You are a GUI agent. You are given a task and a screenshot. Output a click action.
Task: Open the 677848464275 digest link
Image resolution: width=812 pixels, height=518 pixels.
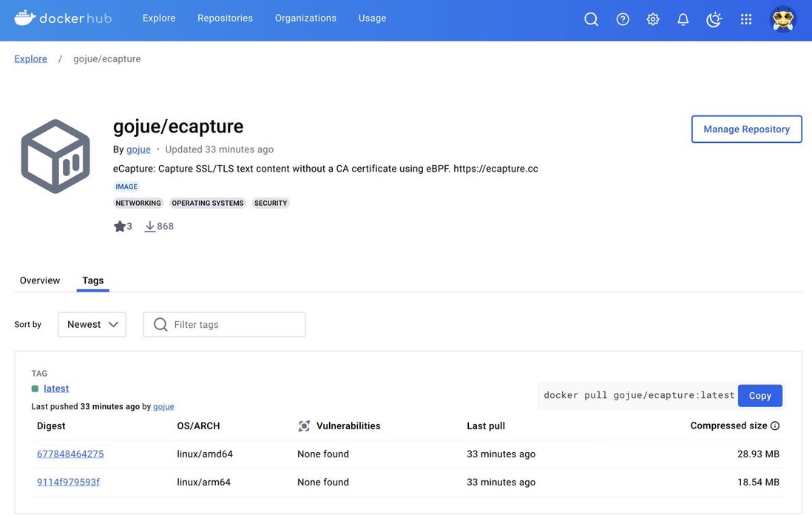coord(70,454)
